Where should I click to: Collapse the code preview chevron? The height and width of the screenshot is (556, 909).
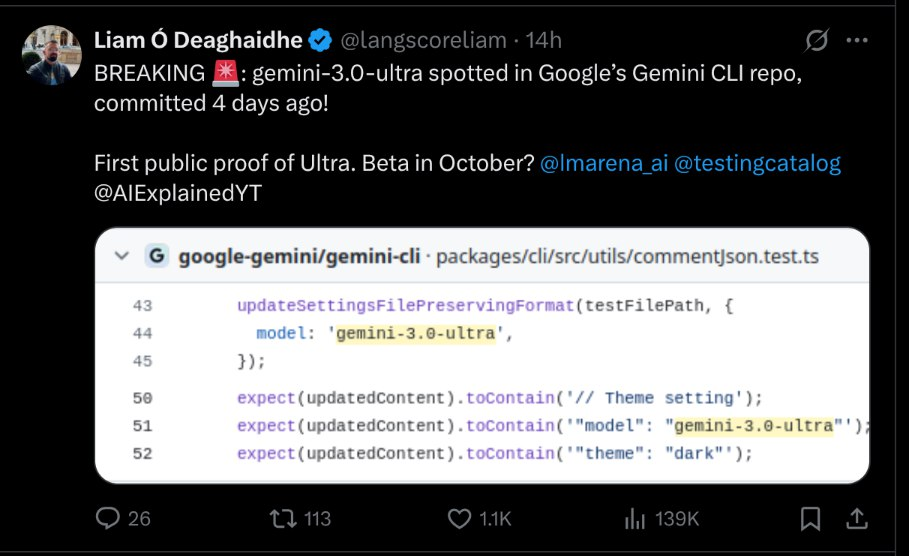pos(122,256)
